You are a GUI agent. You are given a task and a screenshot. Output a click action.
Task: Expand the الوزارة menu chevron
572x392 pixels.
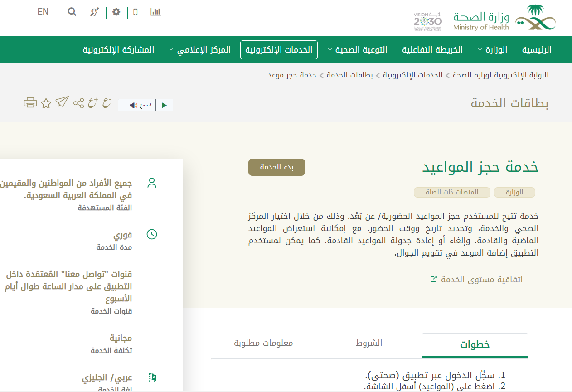(480, 49)
